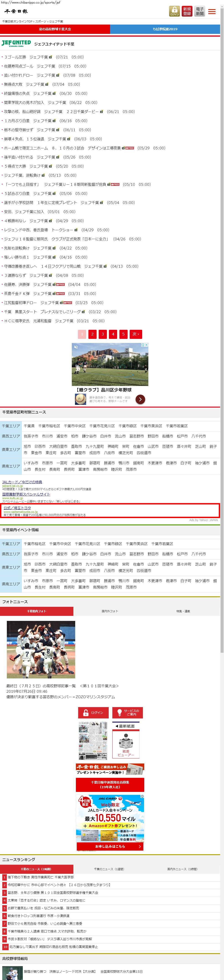Click the 千葉日報 logo at top left
This screenshot has height=980, width=224.
pyautogui.click(x=16, y=11)
